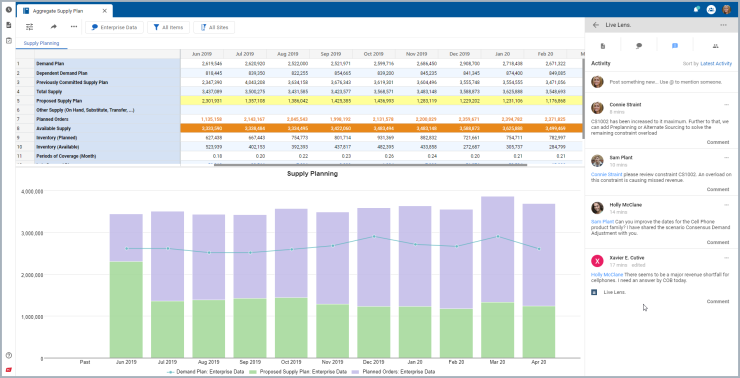Open the Enterprise Data scenario dropdown

pyautogui.click(x=114, y=27)
